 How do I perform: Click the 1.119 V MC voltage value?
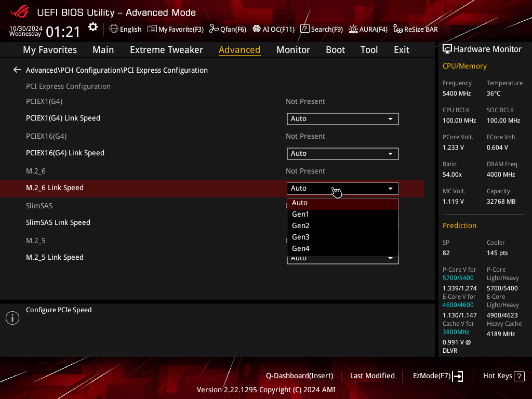point(453,202)
